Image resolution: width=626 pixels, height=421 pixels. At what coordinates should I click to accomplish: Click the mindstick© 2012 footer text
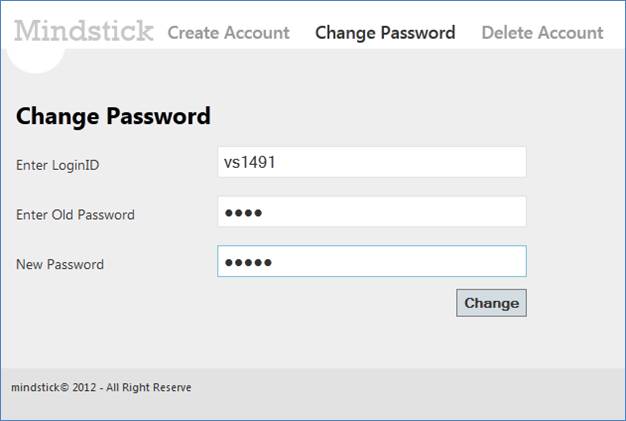click(50, 387)
